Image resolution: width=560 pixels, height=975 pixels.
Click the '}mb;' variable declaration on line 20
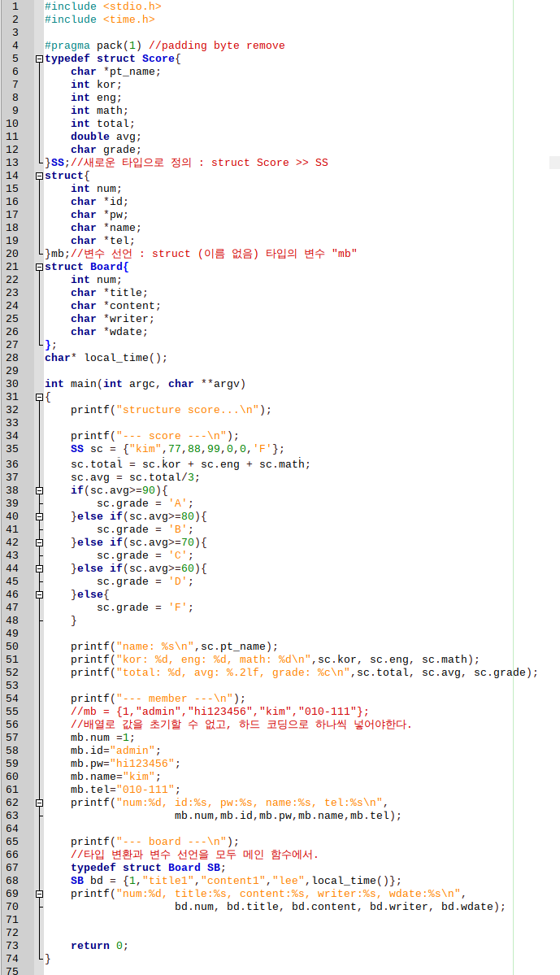[x=58, y=255]
